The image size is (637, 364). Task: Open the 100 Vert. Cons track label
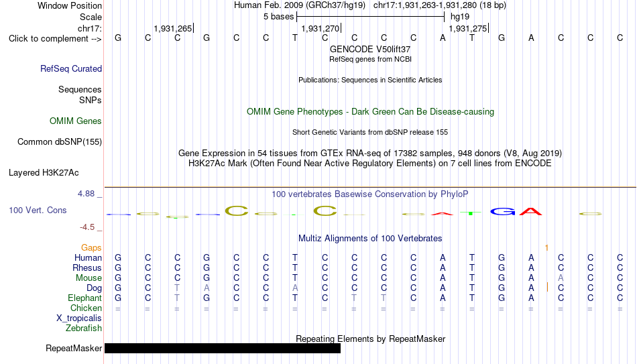point(38,210)
